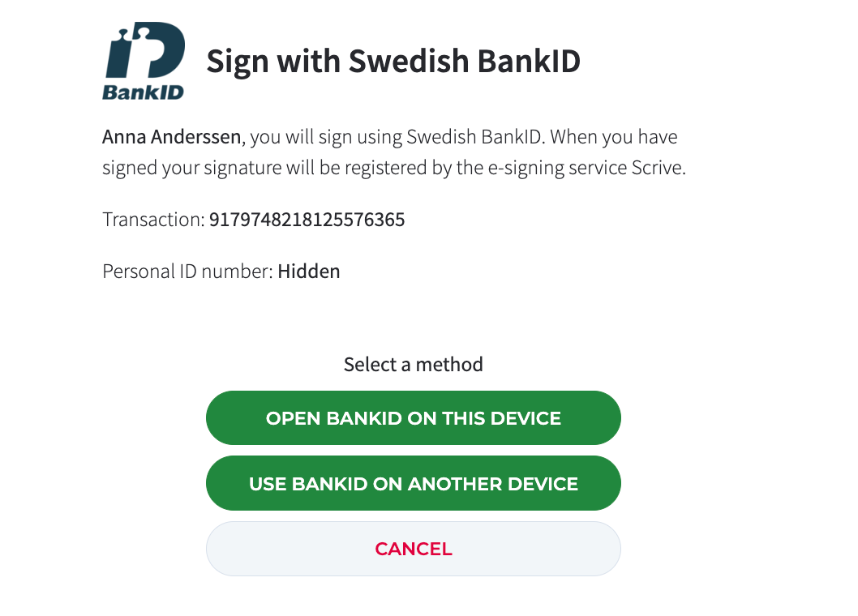Click the word 'BankID' in the heading

tap(531, 62)
